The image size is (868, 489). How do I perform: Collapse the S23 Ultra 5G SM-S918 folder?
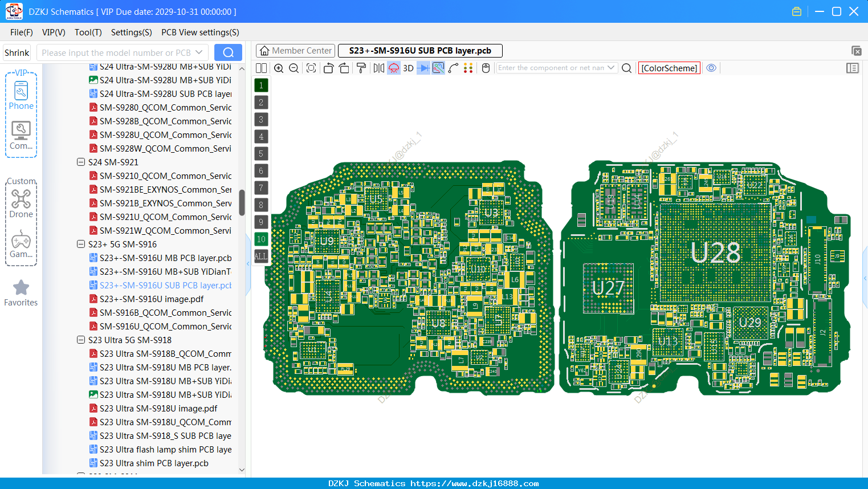coord(81,340)
